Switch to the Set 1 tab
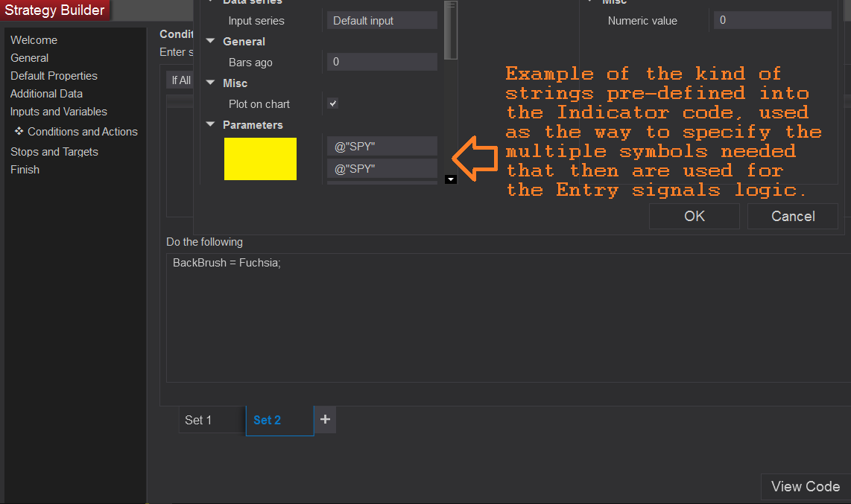 click(x=199, y=419)
